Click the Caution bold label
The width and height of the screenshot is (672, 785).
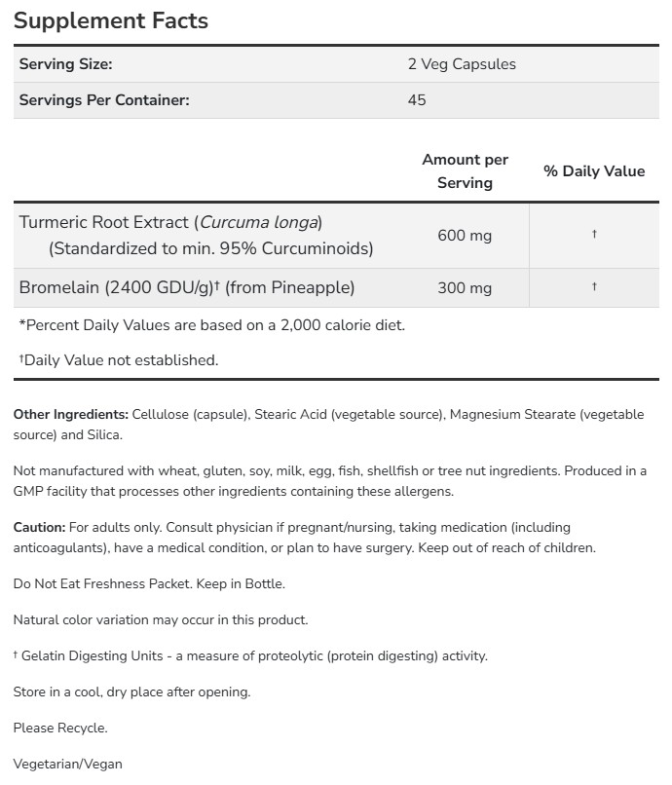pos(39,527)
